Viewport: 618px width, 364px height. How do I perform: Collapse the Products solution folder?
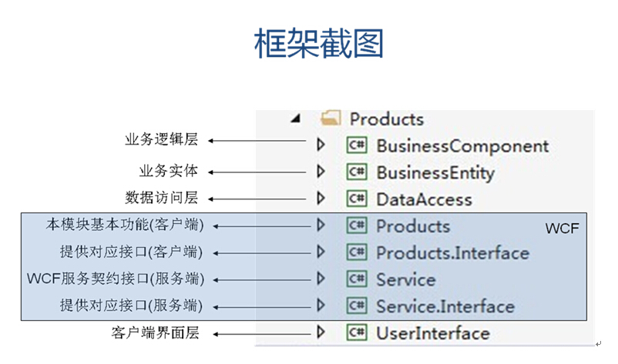(296, 118)
